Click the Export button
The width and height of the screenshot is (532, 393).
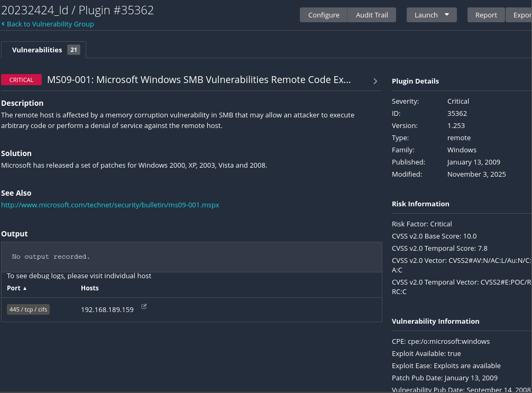coord(521,15)
